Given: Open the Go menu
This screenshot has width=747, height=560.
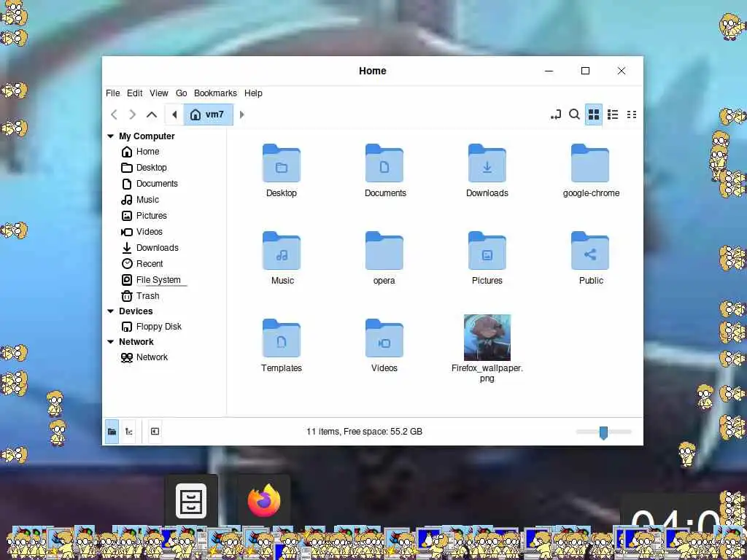Looking at the screenshot, I should tap(181, 93).
